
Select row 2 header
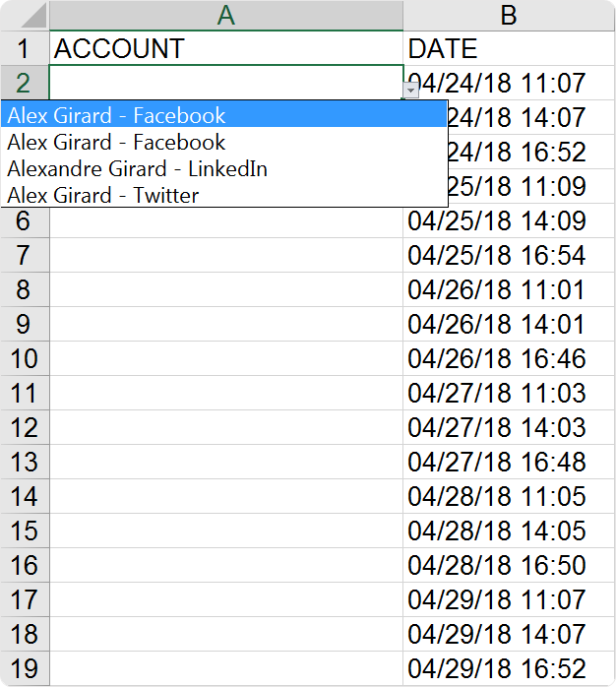click(25, 83)
